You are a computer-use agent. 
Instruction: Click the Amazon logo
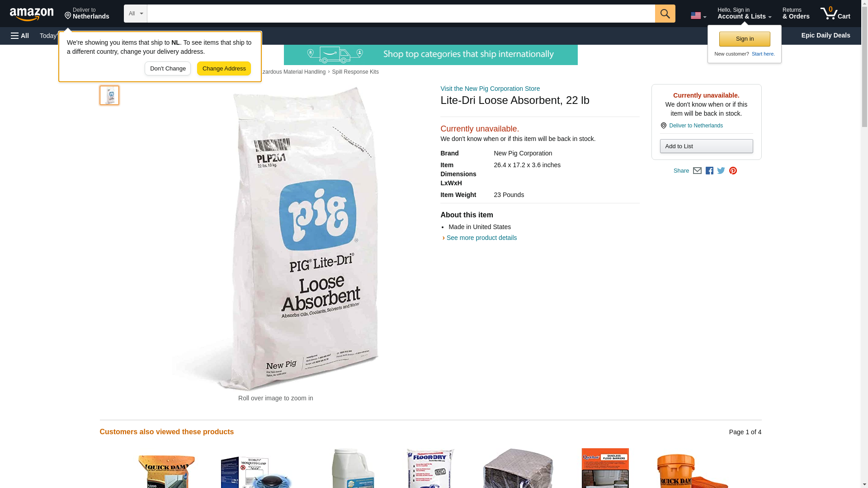point(32,14)
